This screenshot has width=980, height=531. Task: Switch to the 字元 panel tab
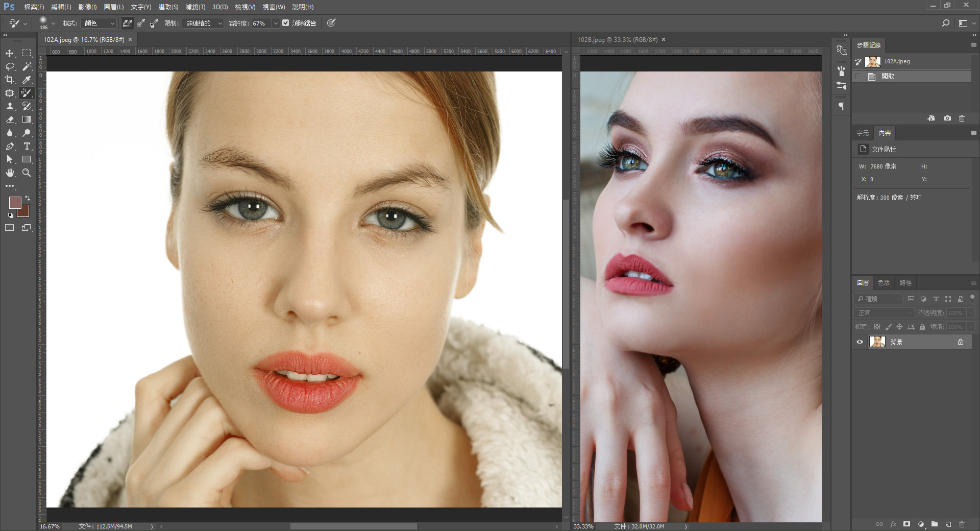tap(863, 133)
